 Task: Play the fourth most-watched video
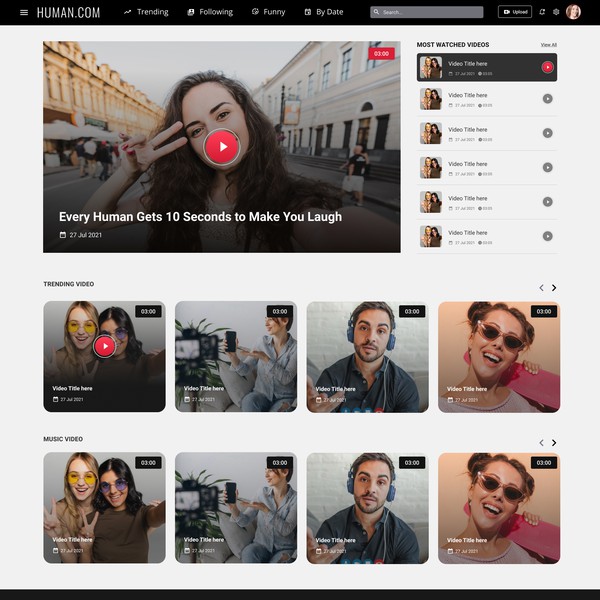(548, 167)
